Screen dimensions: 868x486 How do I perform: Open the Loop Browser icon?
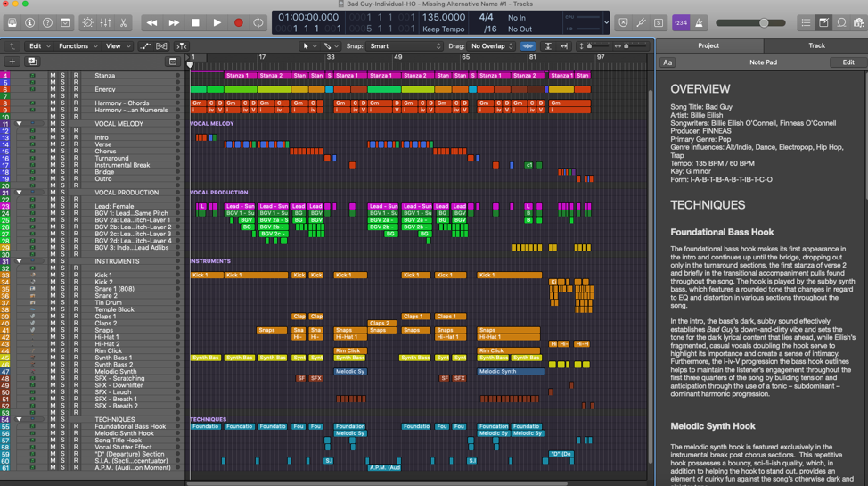pos(841,22)
